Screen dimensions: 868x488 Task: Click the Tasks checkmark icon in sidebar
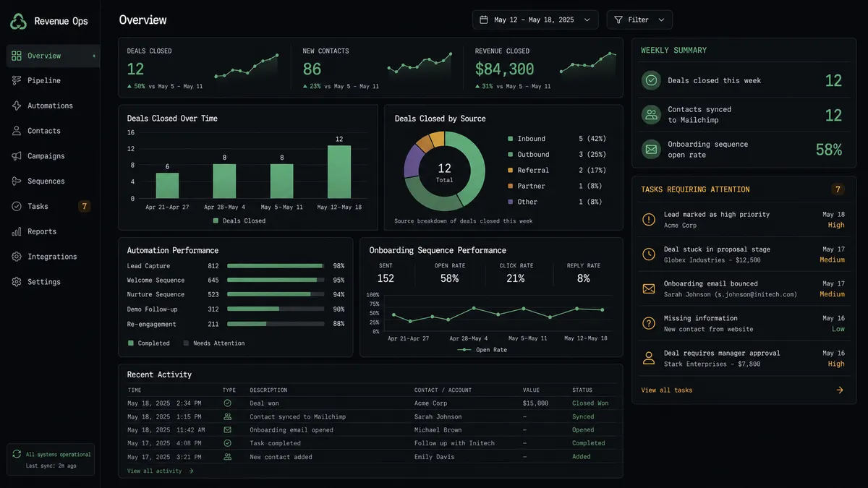[x=17, y=206]
